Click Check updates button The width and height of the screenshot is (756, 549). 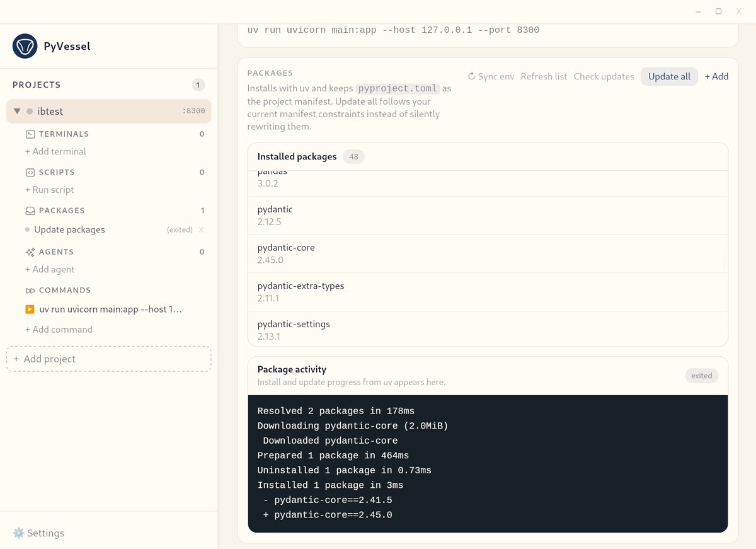[604, 76]
